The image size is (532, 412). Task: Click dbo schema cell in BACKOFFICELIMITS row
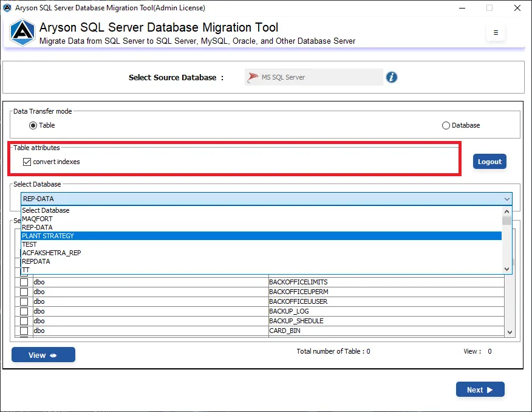(150, 282)
